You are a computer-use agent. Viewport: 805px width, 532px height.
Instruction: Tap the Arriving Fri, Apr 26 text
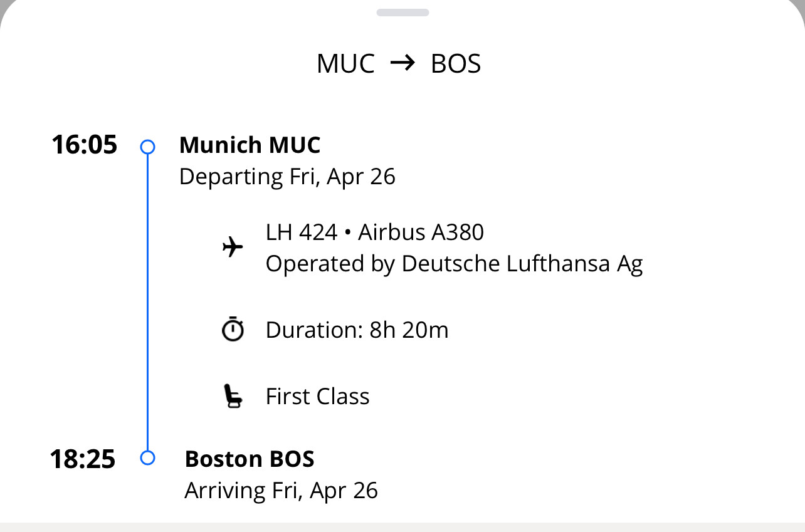pyautogui.click(x=281, y=490)
